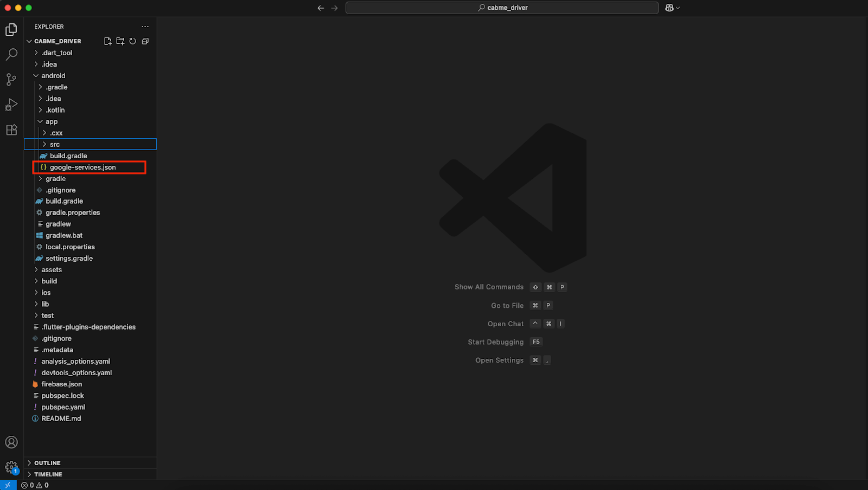Image resolution: width=868 pixels, height=490 pixels.
Task: Expand the ios folder
Action: [x=90, y=293]
